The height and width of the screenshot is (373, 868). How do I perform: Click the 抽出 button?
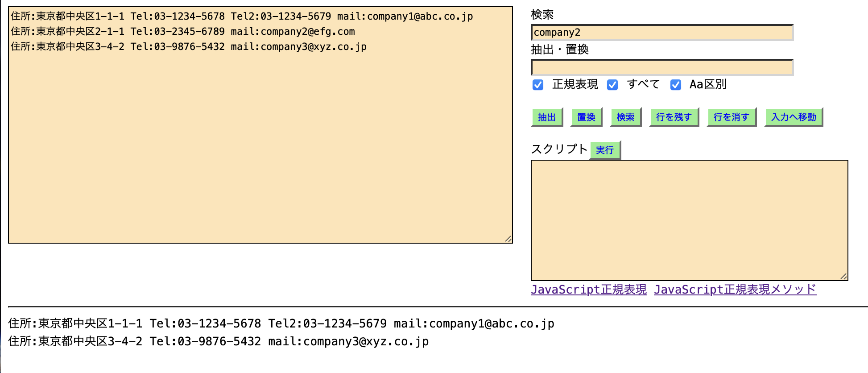pyautogui.click(x=547, y=117)
